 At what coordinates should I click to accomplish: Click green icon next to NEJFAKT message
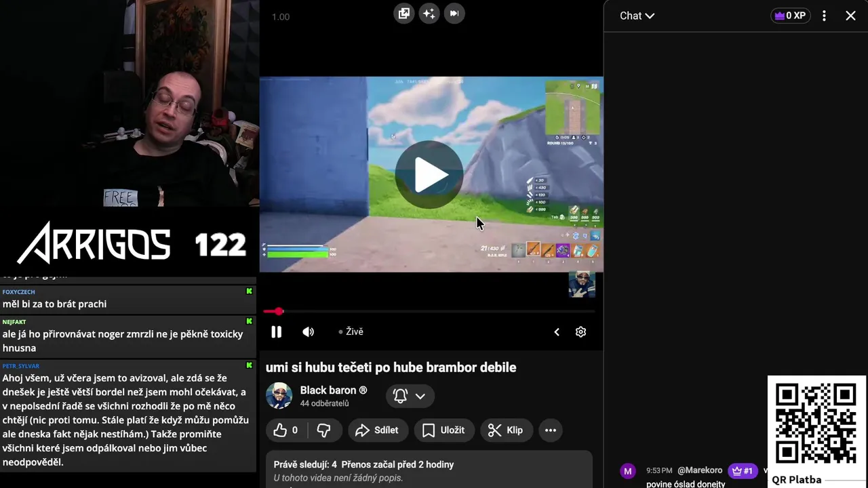[x=249, y=321]
